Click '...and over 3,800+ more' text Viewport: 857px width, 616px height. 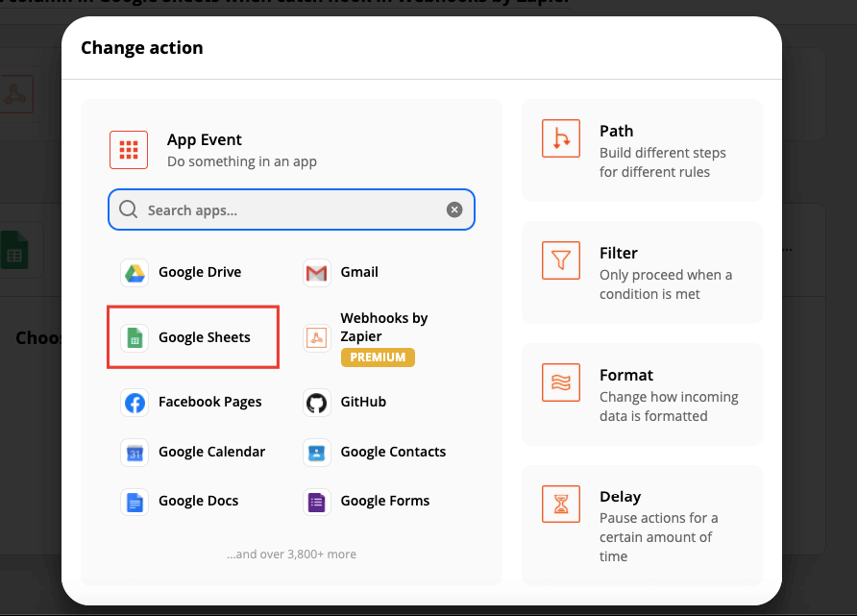[291, 554]
